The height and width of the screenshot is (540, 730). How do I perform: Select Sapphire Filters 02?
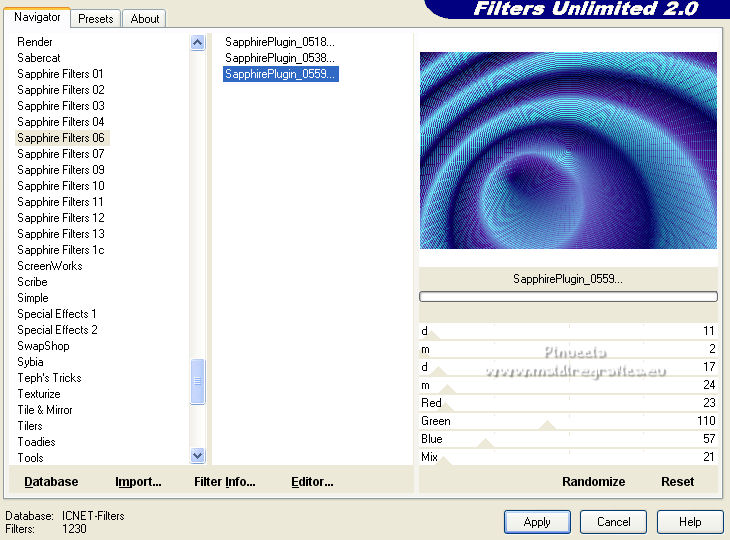point(61,89)
